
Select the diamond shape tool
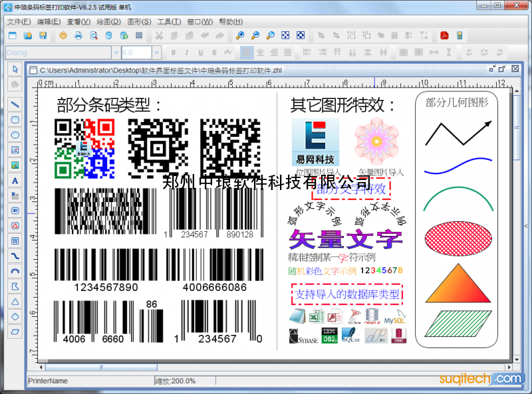click(15, 317)
